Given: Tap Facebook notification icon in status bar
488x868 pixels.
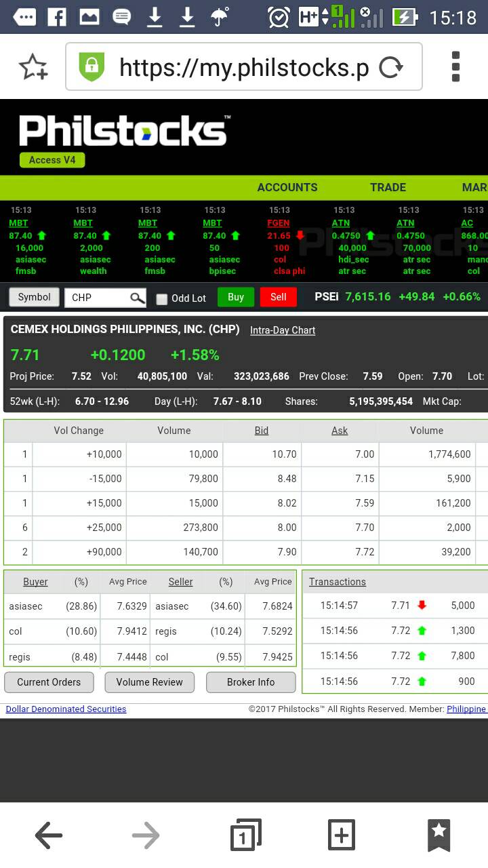Looking at the screenshot, I should point(57,16).
